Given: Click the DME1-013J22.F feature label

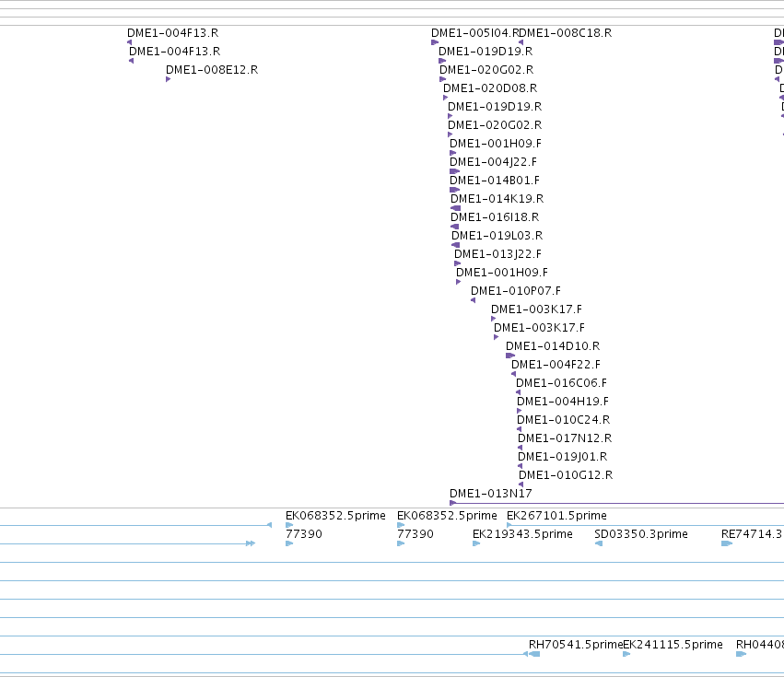Looking at the screenshot, I should [x=497, y=254].
